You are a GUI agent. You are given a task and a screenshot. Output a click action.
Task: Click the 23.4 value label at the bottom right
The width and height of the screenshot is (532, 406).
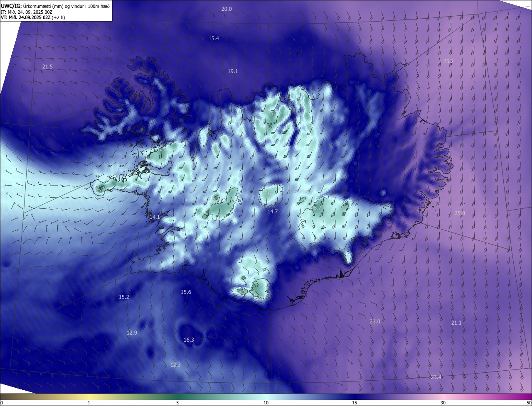pos(436,377)
